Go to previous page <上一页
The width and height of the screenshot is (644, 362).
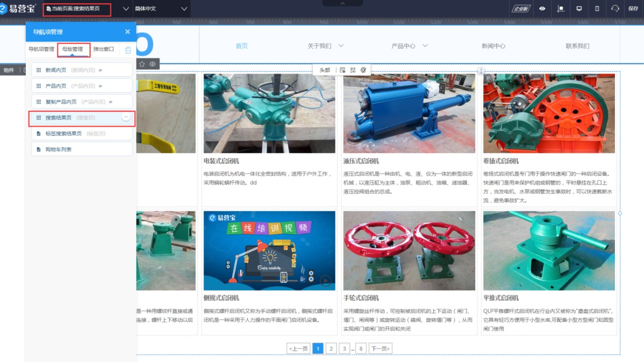(299, 349)
